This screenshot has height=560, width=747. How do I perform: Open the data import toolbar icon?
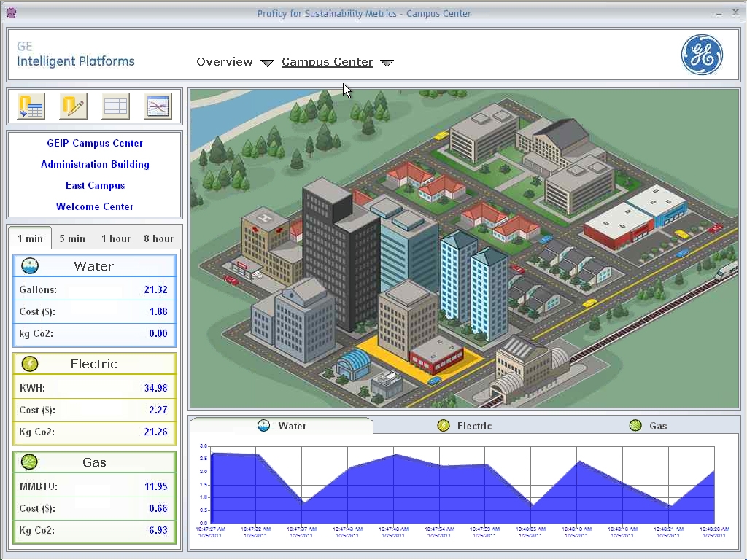coord(31,106)
